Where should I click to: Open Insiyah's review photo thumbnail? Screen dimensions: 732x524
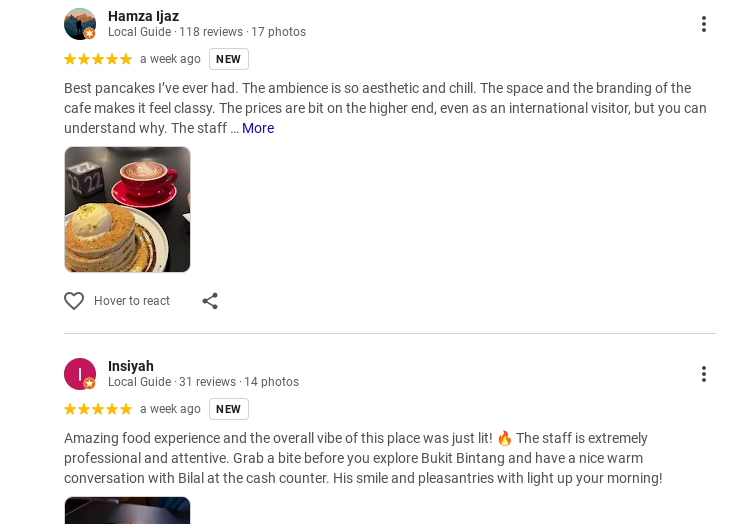(127, 511)
